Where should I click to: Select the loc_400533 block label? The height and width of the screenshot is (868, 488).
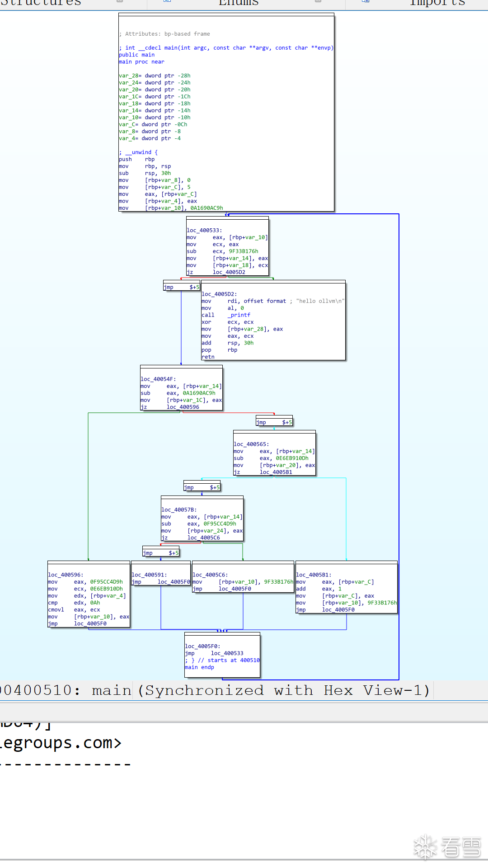tap(205, 231)
